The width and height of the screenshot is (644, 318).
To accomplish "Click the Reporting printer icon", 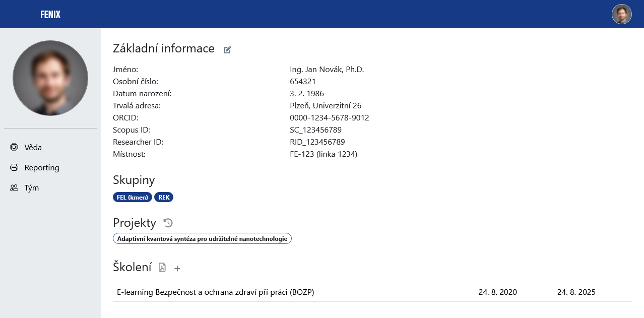I will 14,168.
